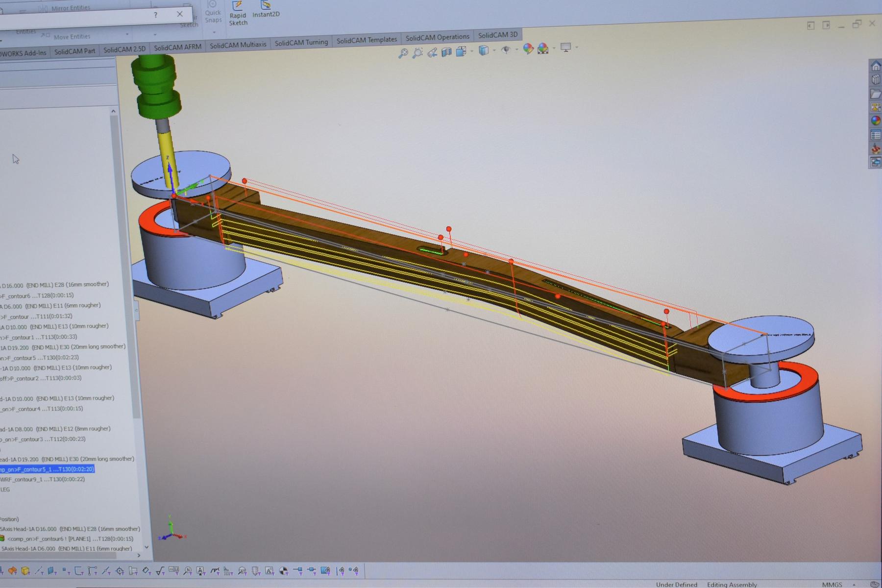
Task: Open dropdown arrow next to View Orientation
Action: pyautogui.click(x=472, y=51)
